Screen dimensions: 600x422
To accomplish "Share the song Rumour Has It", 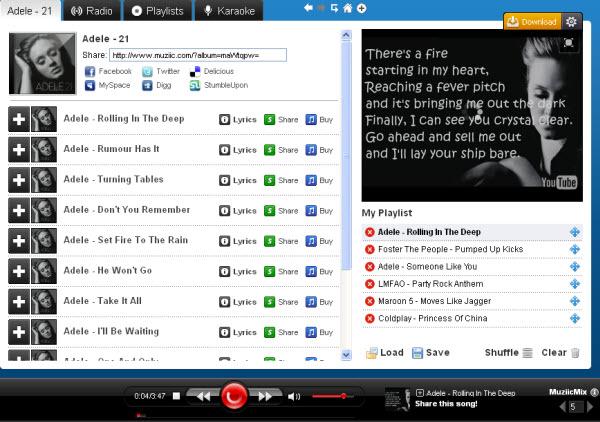I will (281, 150).
